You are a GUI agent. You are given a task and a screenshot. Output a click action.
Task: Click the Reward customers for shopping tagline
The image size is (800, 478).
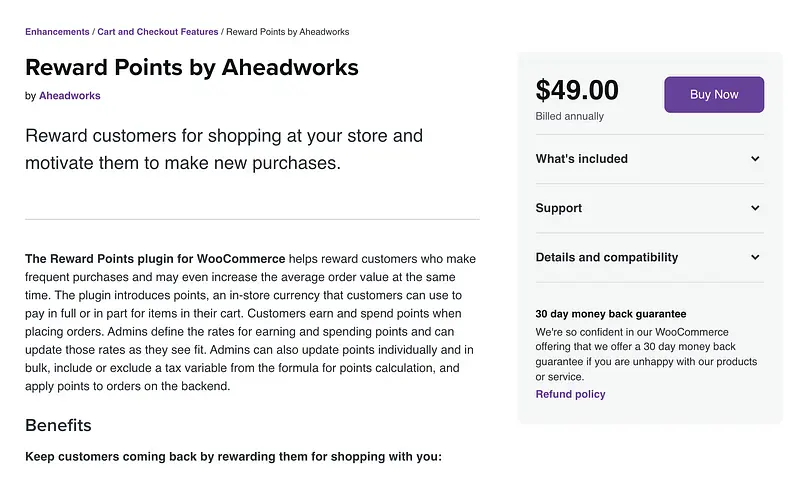point(224,148)
